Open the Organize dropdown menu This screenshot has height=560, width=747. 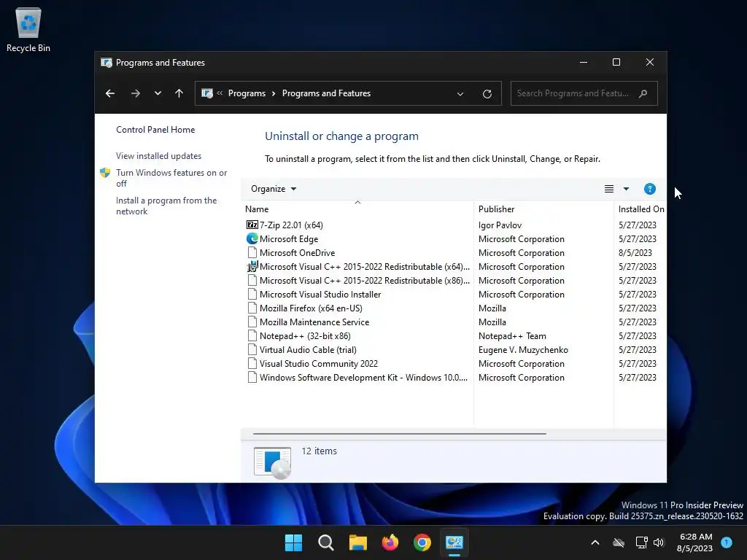(274, 189)
